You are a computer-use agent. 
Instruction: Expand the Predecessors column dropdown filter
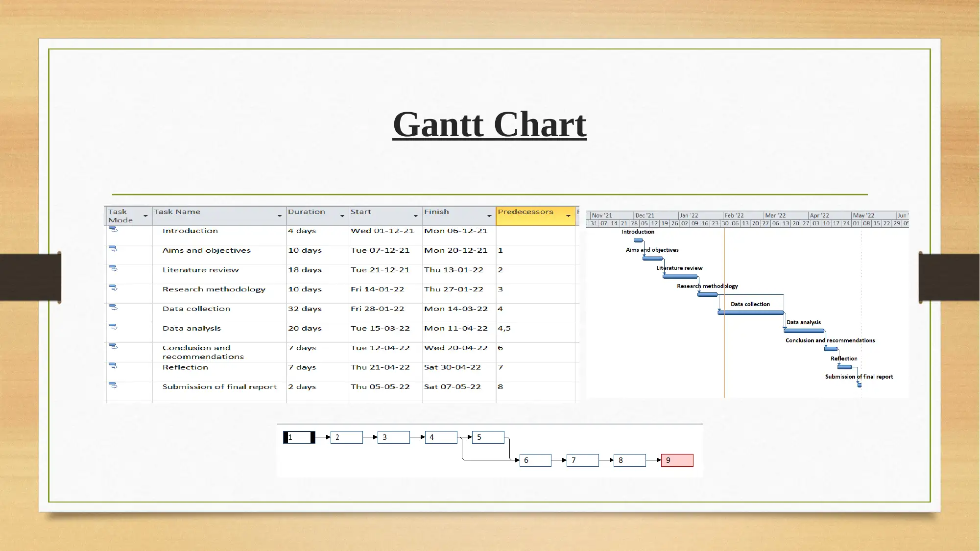(x=569, y=216)
